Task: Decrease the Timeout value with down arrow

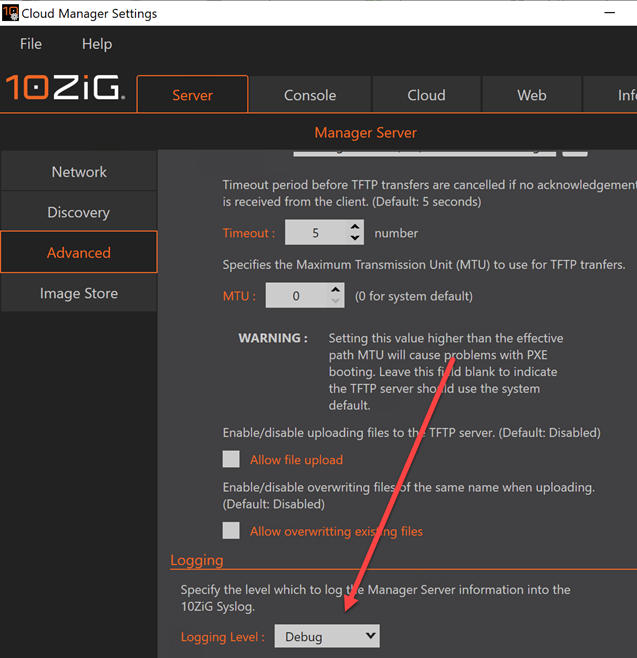Action: tap(355, 238)
